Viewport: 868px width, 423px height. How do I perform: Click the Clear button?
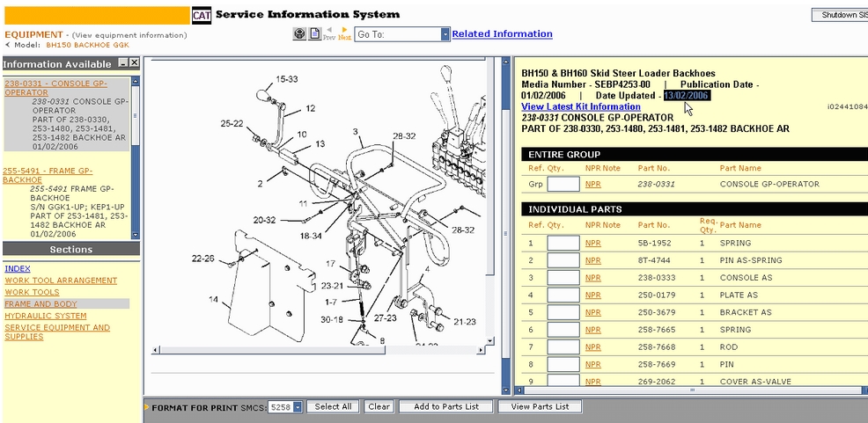[x=379, y=406]
